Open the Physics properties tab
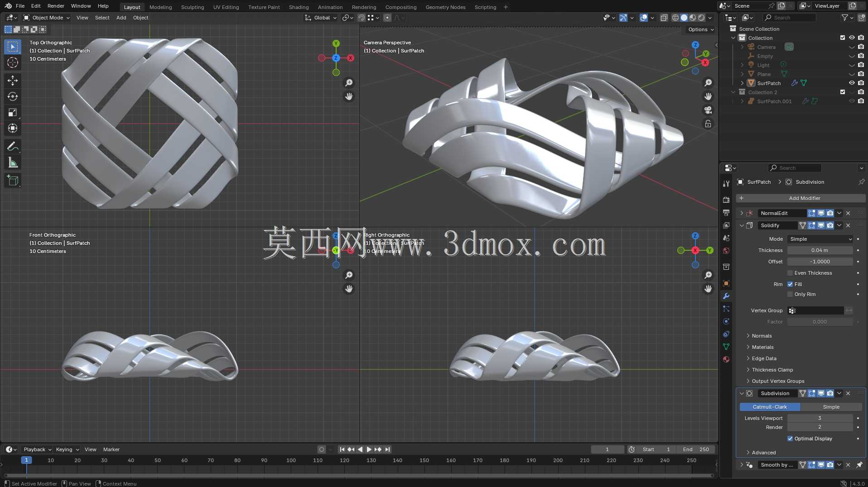Screen dimensions: 868x487 click(x=726, y=321)
